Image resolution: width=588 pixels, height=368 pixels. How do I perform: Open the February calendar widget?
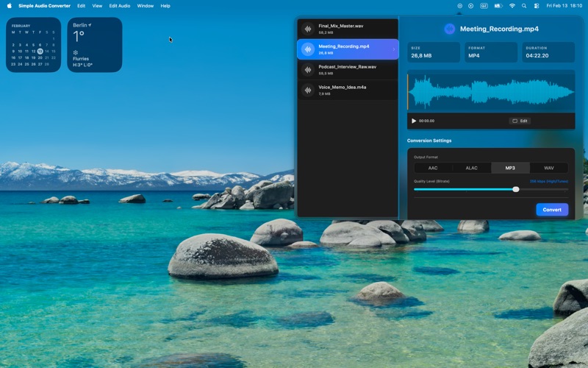point(33,45)
